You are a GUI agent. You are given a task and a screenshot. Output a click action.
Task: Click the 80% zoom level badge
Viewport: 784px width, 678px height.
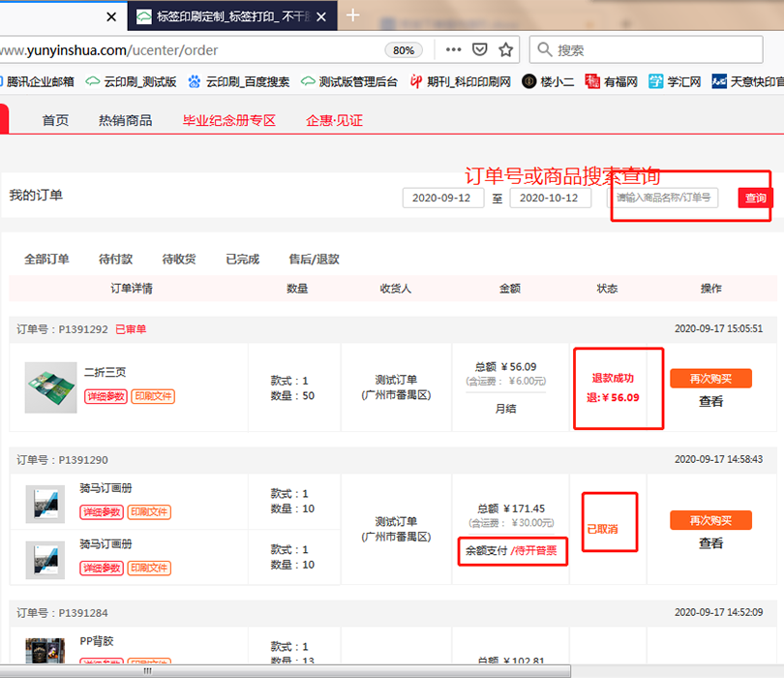coord(404,50)
